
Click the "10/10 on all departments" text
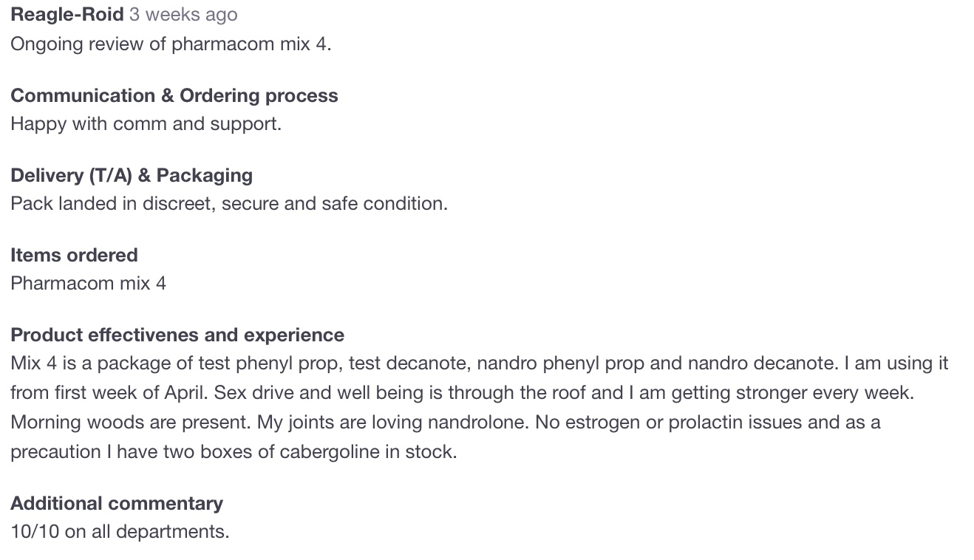coord(120,531)
